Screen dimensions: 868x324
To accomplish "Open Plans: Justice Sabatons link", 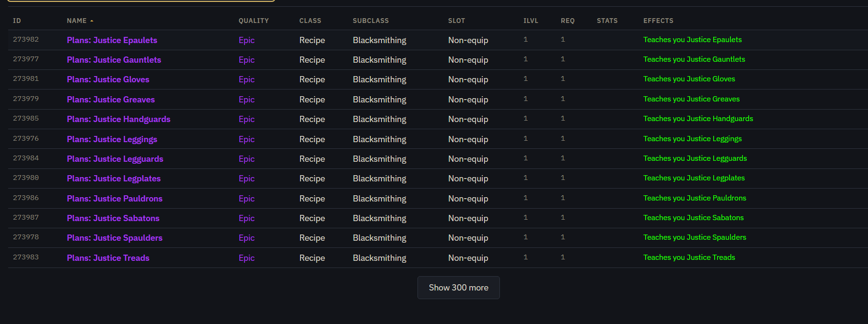I will 113,218.
